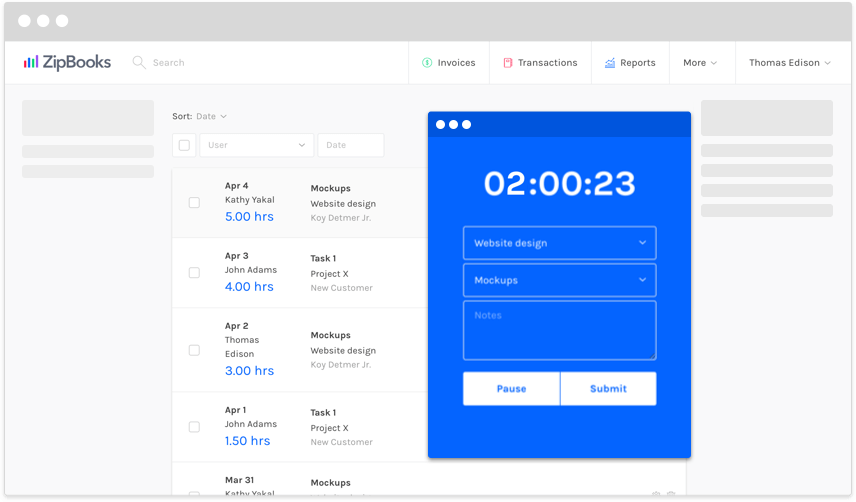Open the Thomas Edison account dropdown

click(790, 63)
